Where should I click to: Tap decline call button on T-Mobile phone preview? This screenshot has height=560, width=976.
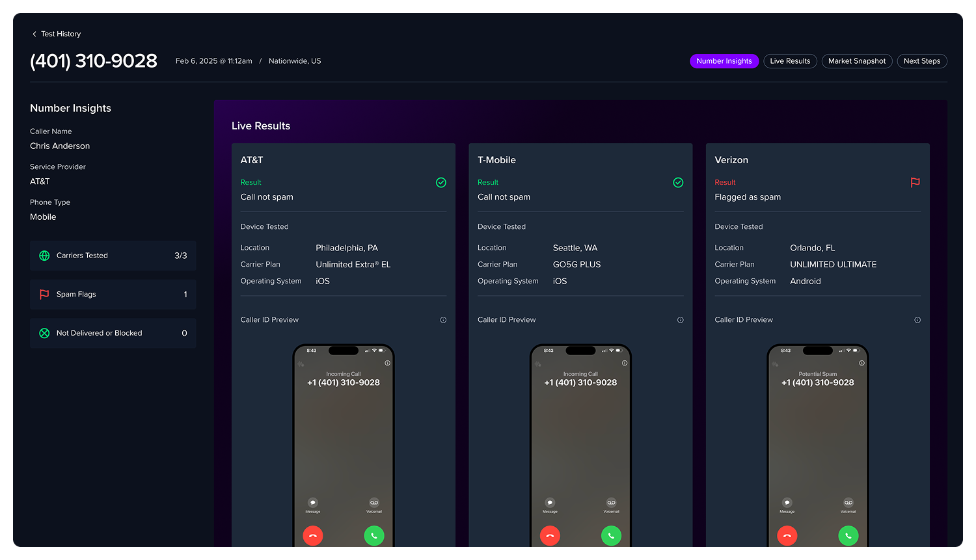[550, 536]
